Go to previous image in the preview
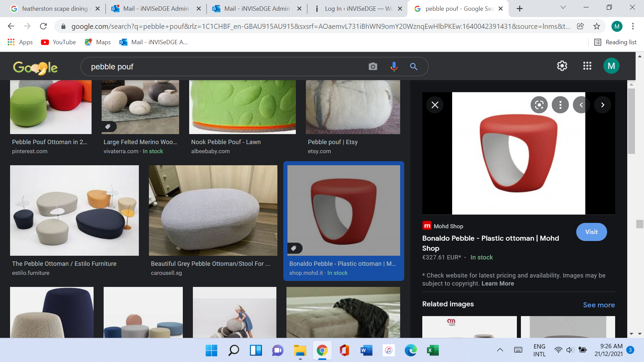 coord(581,105)
